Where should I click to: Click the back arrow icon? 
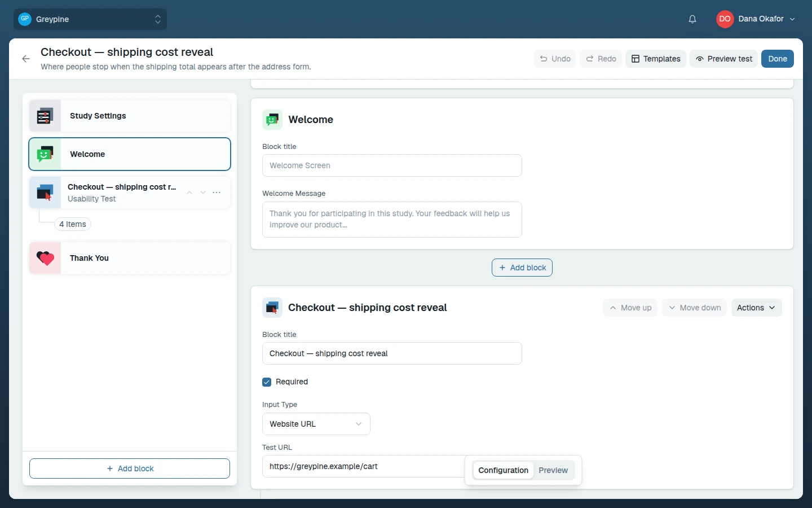26,59
